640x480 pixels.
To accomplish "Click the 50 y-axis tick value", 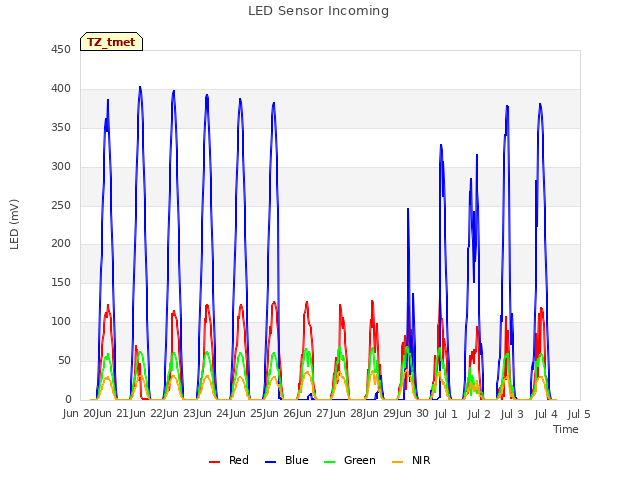I will coord(64,361).
